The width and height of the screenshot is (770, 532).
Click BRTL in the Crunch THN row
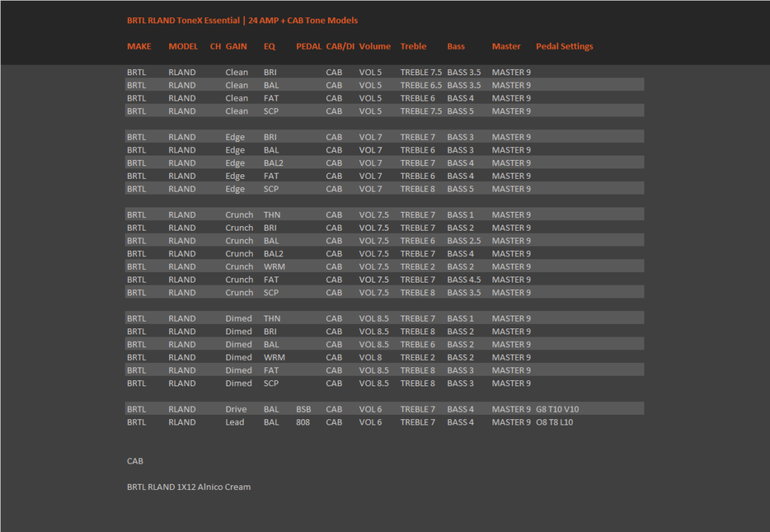tap(137, 215)
